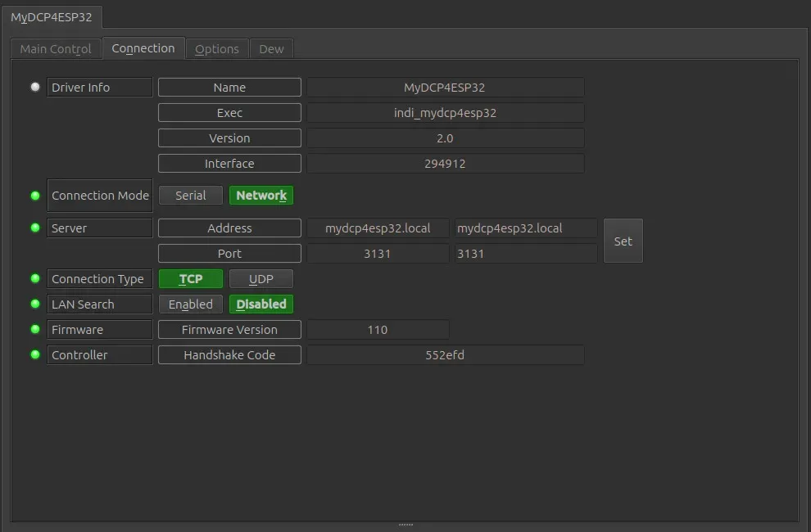The height and width of the screenshot is (532, 811).
Task: Select the Connection tab
Action: [x=143, y=48]
